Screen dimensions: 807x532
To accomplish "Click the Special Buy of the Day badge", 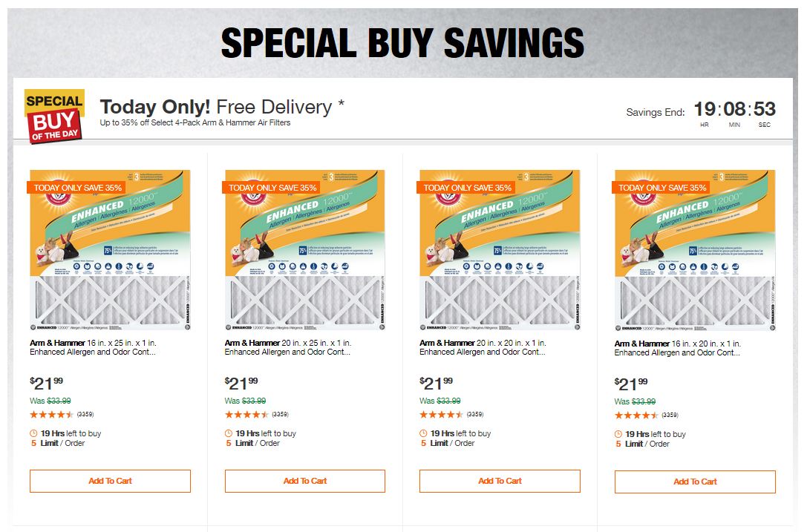I will [54, 116].
